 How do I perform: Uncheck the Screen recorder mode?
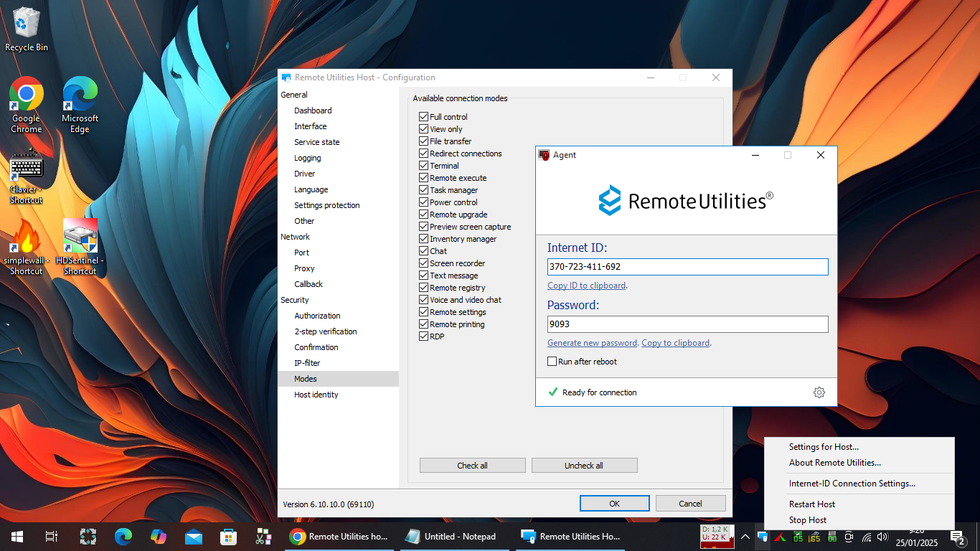tap(424, 263)
